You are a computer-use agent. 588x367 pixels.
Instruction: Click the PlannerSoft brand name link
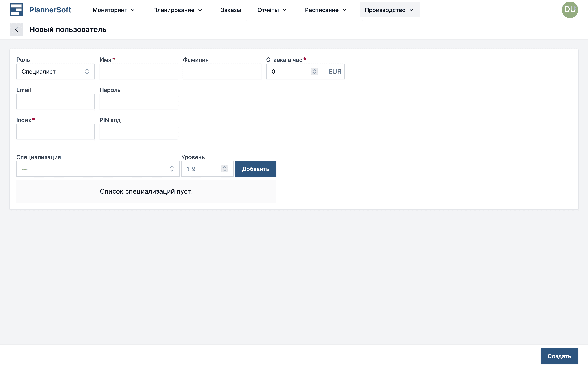tap(50, 10)
